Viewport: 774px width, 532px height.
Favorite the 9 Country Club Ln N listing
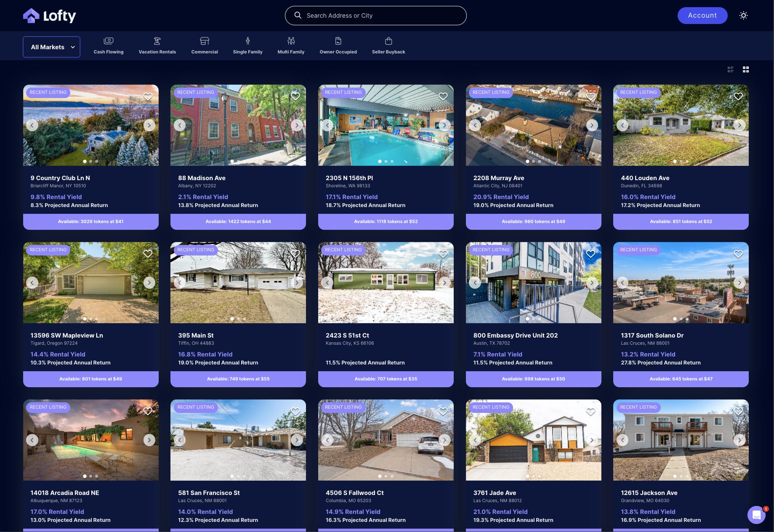coord(148,96)
